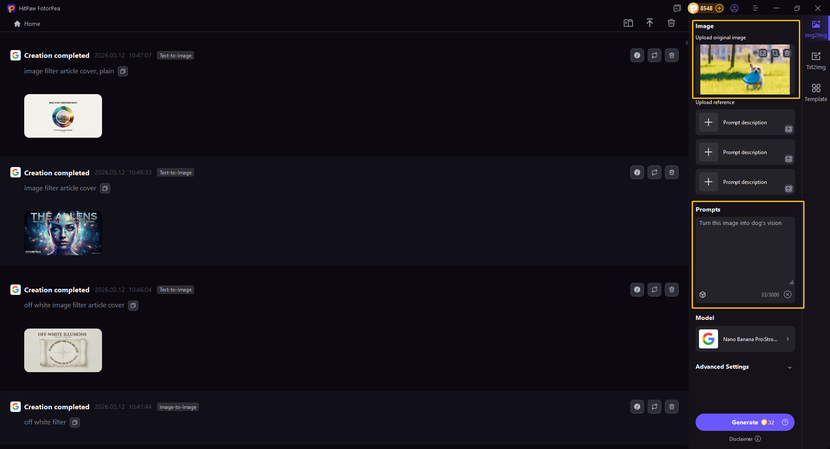Delete the uploaded dog original image
Screen dimensions: 830x449
click(x=787, y=52)
